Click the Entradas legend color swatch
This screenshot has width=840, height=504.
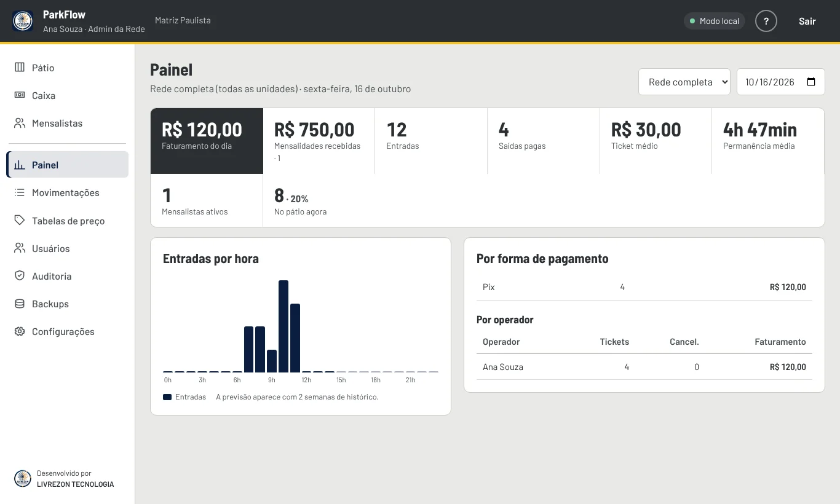167,397
